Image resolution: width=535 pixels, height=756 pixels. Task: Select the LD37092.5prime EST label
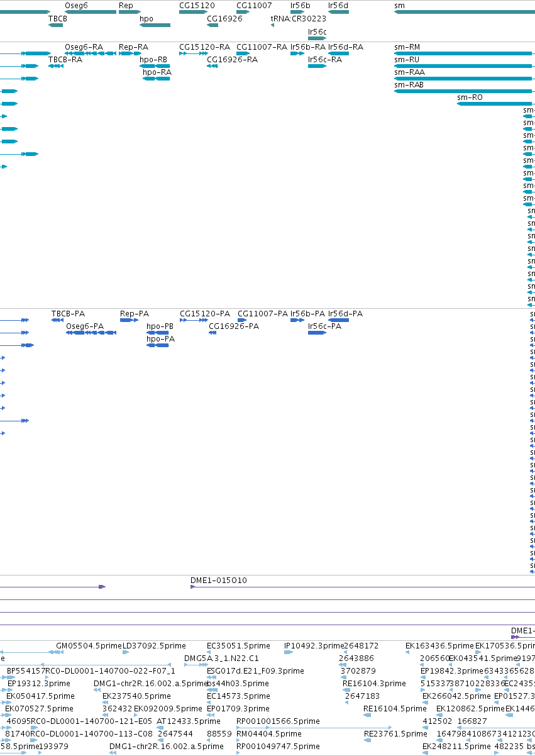(154, 646)
